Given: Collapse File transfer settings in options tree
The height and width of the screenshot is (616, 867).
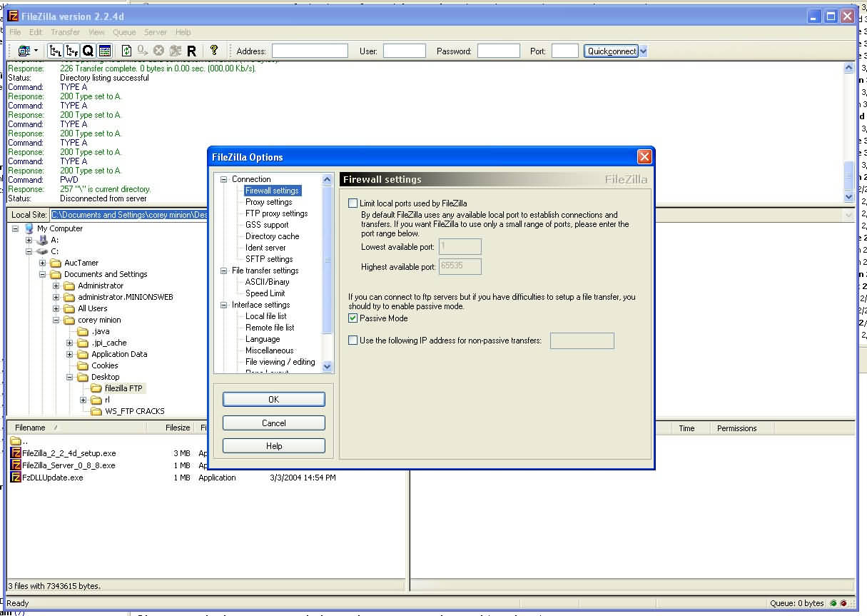Looking at the screenshot, I should pyautogui.click(x=224, y=271).
